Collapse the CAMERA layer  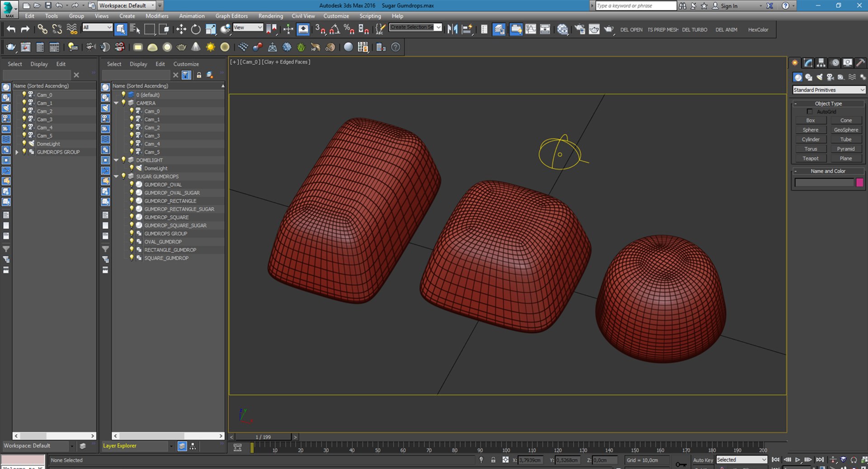click(116, 103)
